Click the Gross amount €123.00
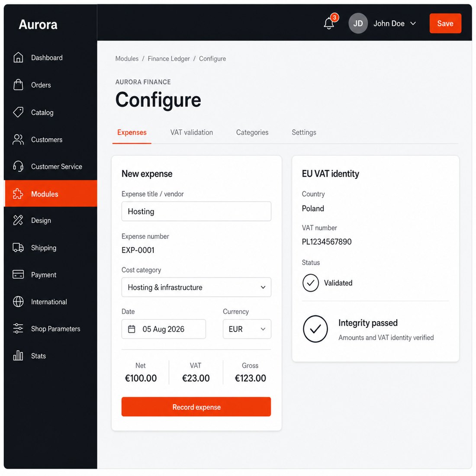Viewport: 476px width, 476px height. pos(251,378)
